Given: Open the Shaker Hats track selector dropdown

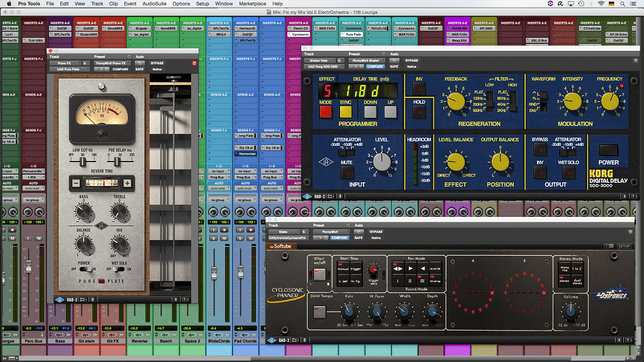Looking at the screenshot, I should 320,60.
